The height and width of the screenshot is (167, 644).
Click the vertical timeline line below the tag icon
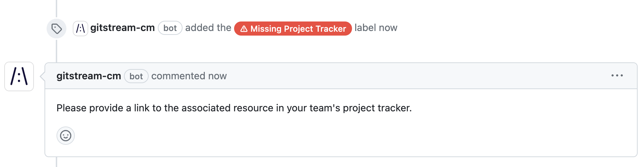point(56,50)
